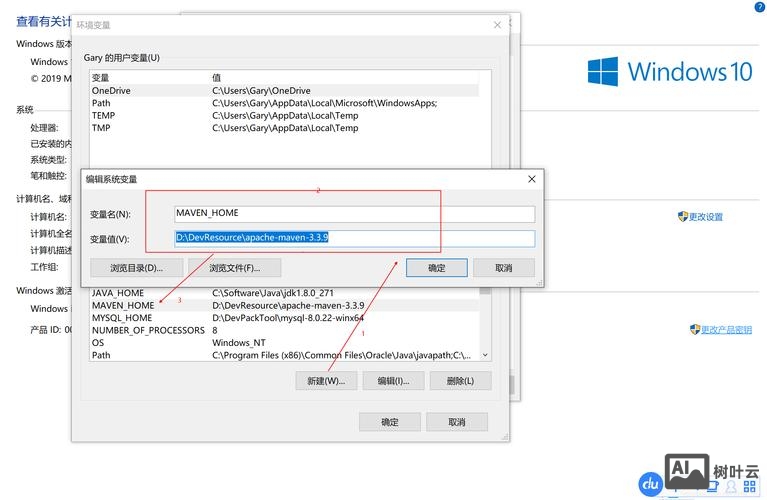The image size is (767, 500).
Task: Select the JAVA_HOME system variable row
Action: pyautogui.click(x=119, y=293)
